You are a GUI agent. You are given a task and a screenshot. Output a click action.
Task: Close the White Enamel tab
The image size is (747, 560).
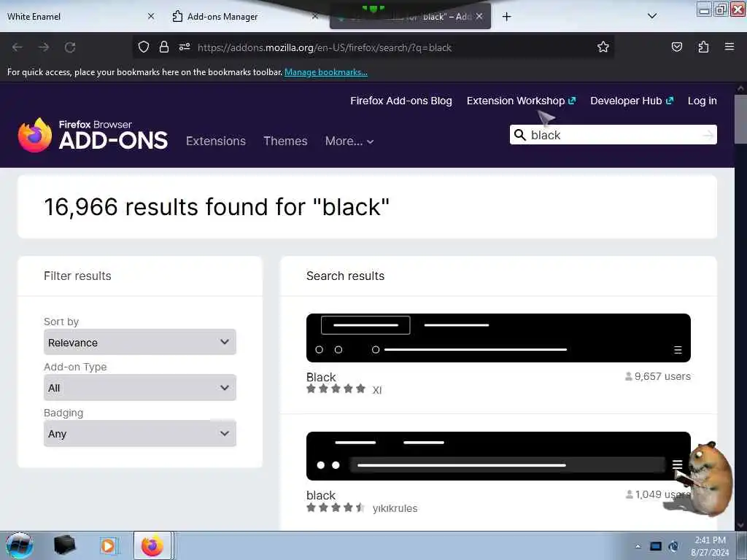pos(151,16)
